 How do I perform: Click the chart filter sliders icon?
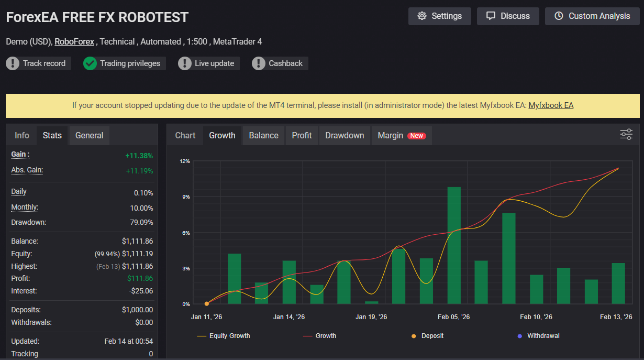[x=626, y=135]
